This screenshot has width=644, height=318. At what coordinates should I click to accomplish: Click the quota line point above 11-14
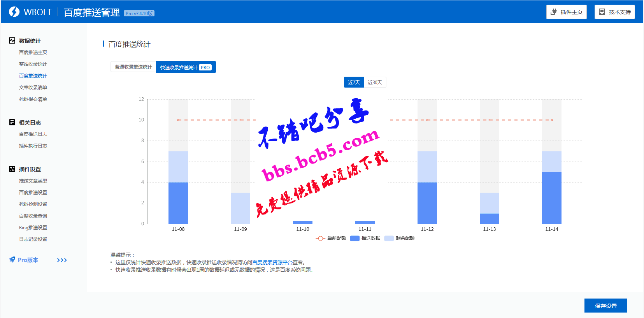552,120
